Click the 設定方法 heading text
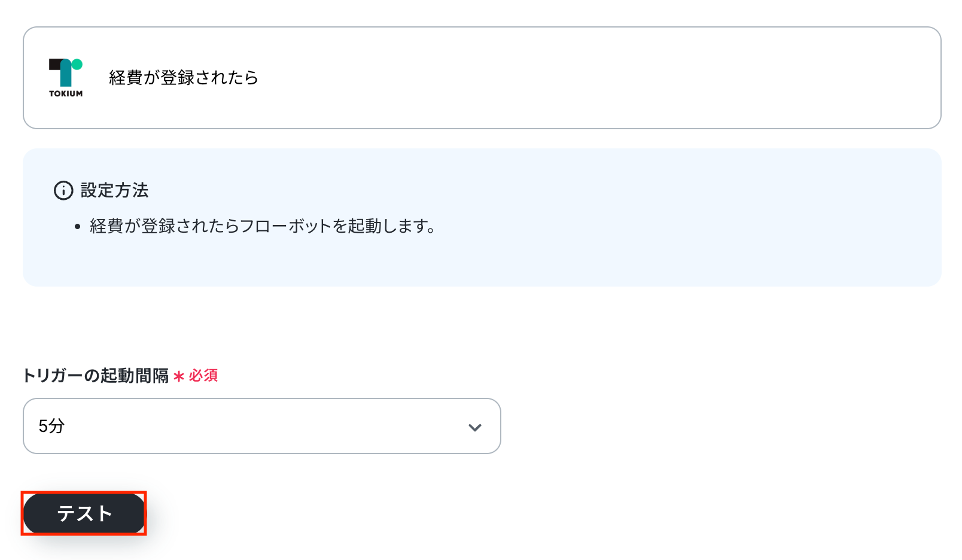962x560 pixels. [x=114, y=190]
